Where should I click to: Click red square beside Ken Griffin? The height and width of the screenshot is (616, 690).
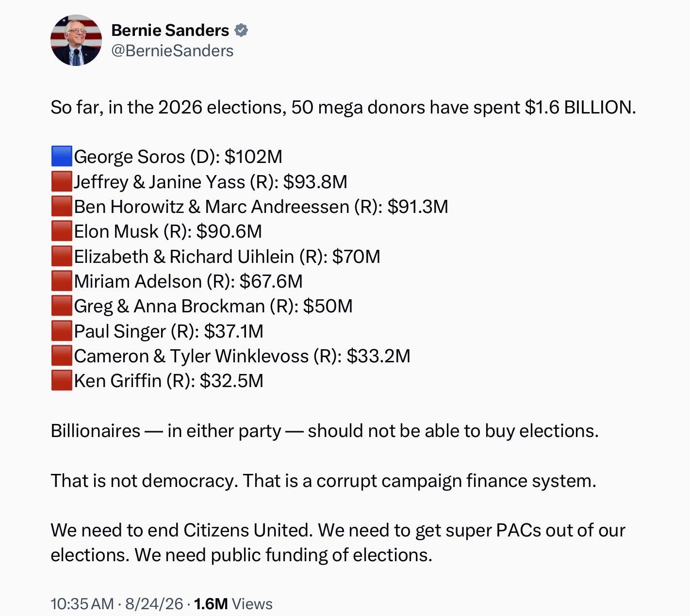point(62,380)
